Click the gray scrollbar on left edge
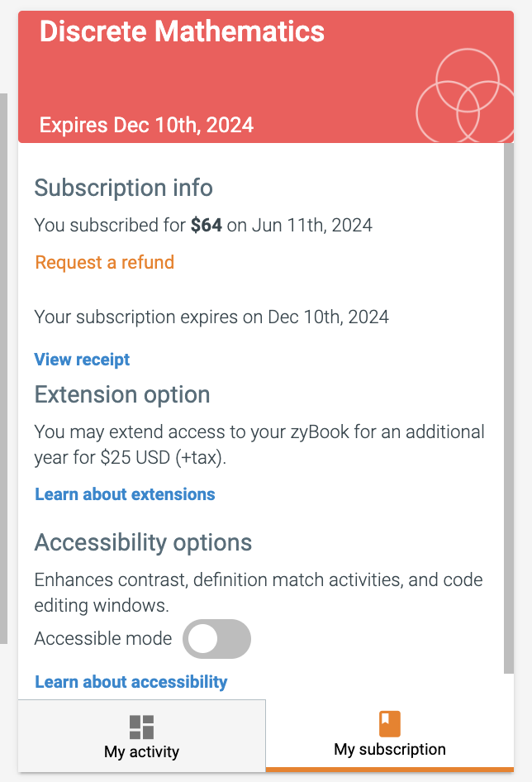This screenshot has height=782, width=532. click(x=3, y=368)
